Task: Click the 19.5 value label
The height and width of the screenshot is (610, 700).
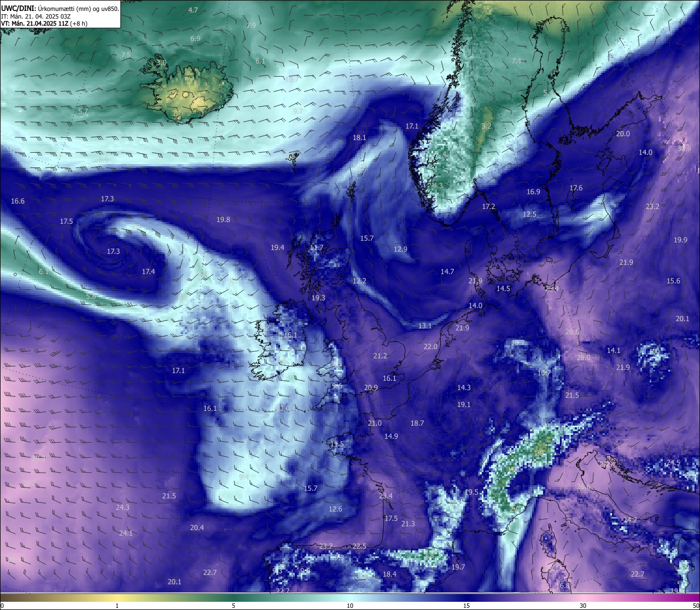Action: coord(471,492)
